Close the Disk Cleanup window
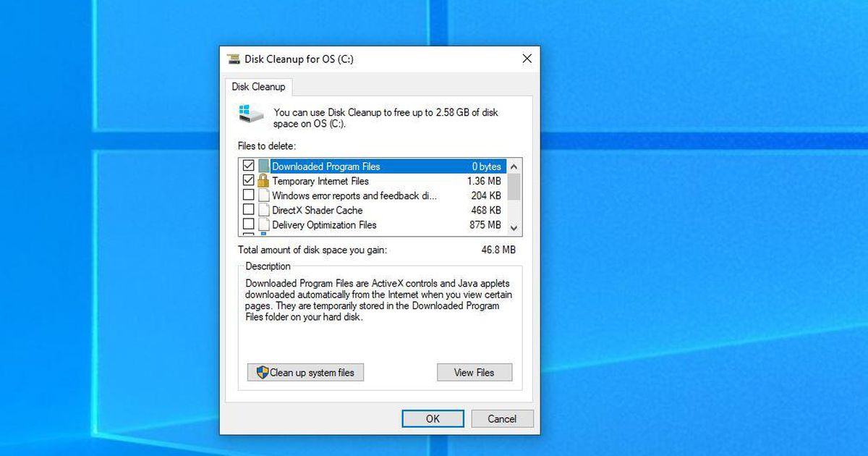 coord(527,59)
